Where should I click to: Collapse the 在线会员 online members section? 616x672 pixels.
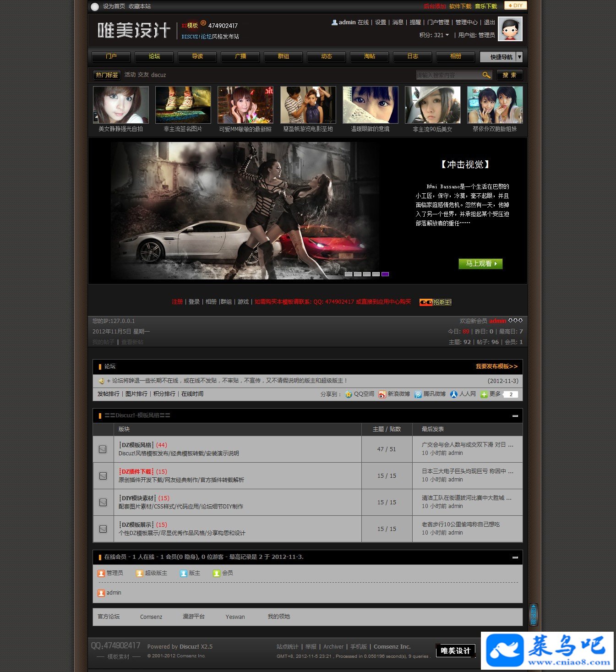tap(515, 557)
